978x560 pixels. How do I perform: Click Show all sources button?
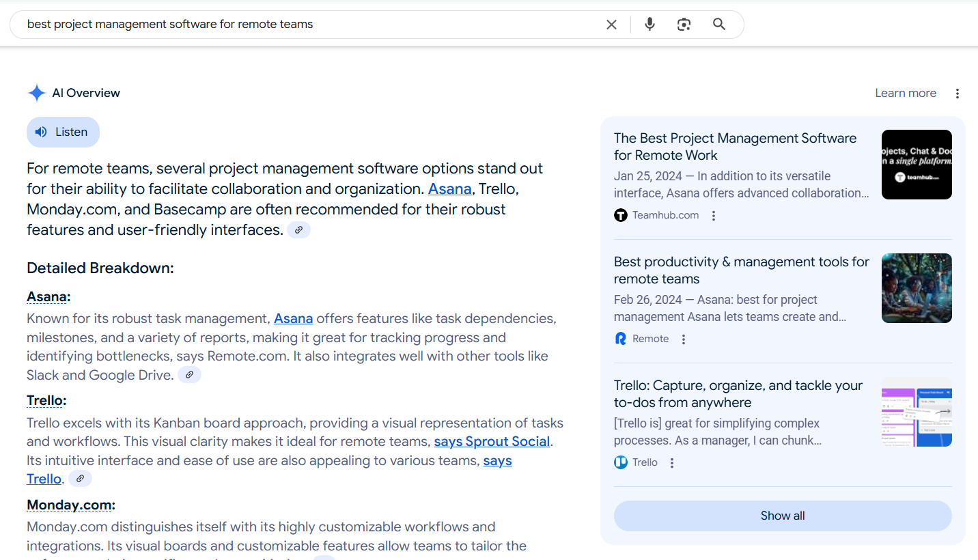783,516
